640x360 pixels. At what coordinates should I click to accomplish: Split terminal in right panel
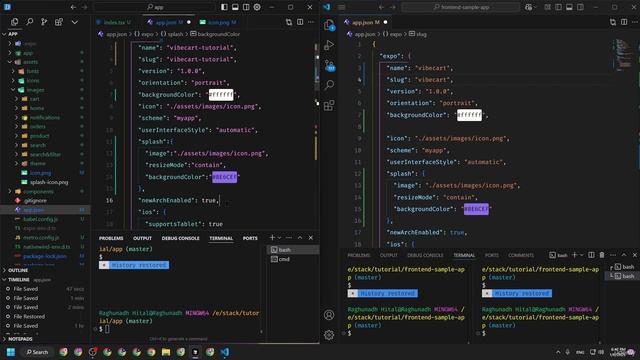click(x=591, y=255)
